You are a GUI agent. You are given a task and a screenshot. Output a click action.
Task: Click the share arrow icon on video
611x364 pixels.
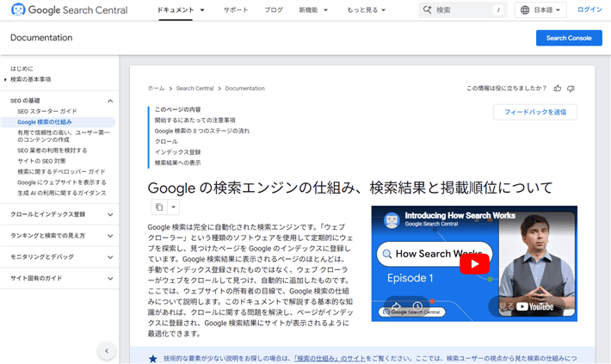396,306
